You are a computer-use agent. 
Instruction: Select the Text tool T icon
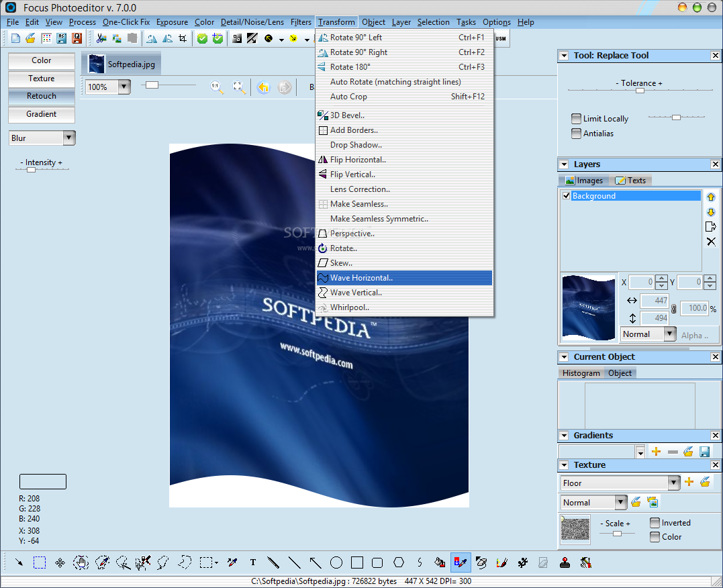point(252,562)
